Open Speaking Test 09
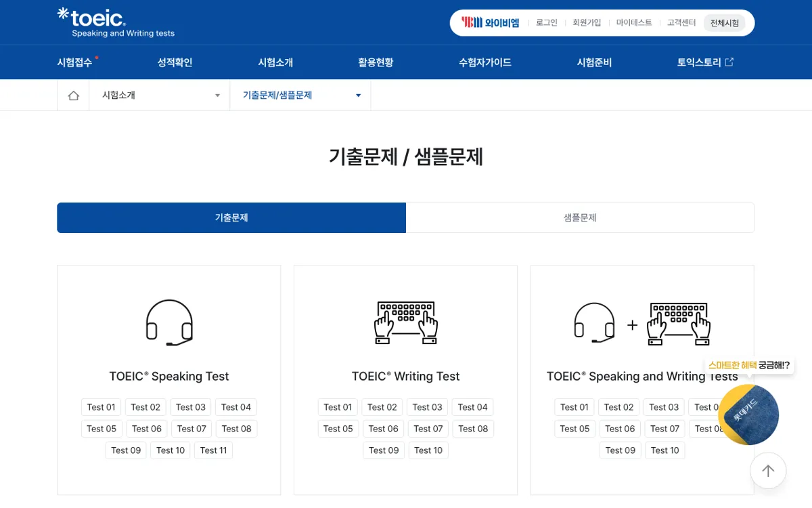 coord(126,450)
